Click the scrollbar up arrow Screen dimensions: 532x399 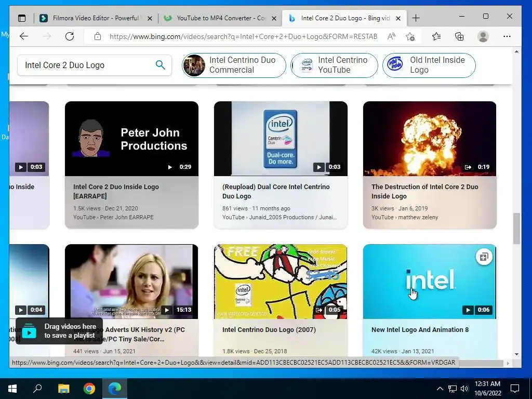[x=516, y=51]
